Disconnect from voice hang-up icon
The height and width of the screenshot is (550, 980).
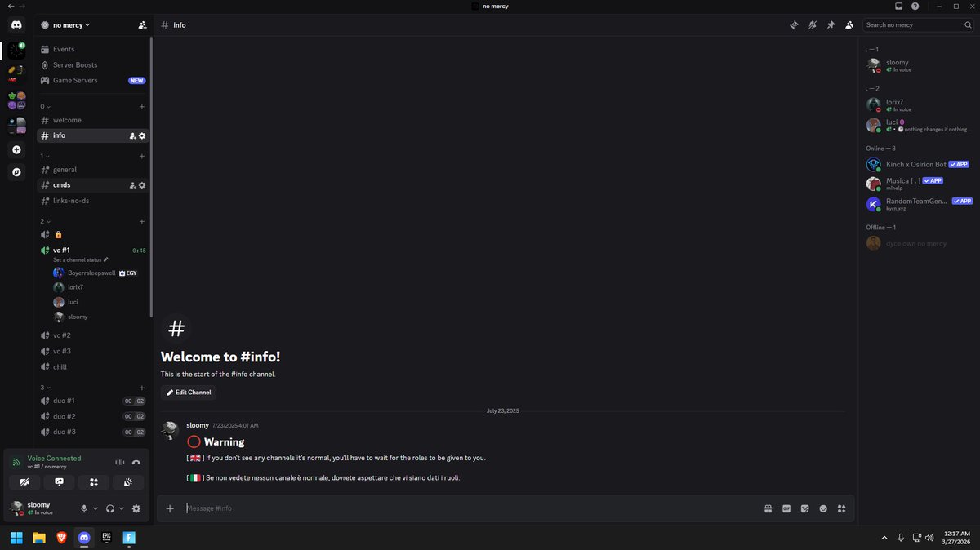click(136, 463)
